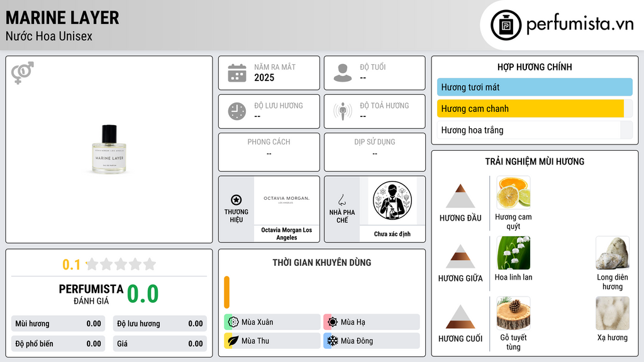The image size is (644, 362).
Task: Click the orange recommended-time bar
Action: pos(226,292)
